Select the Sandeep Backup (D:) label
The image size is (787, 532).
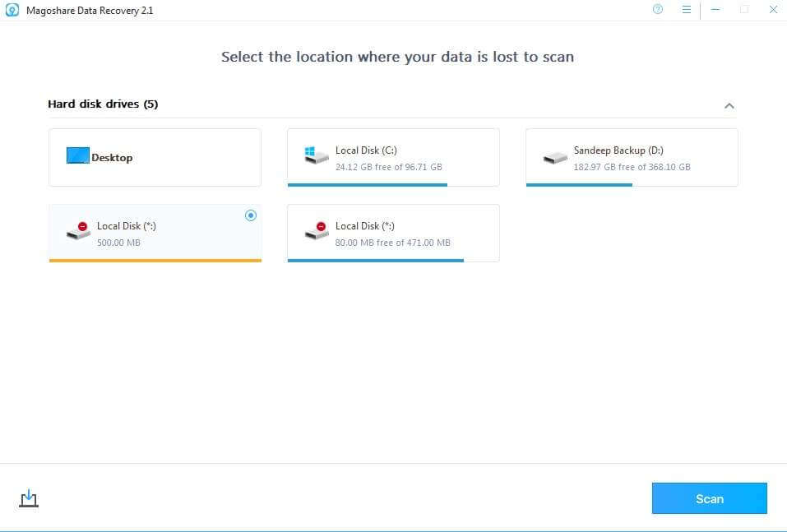coord(618,150)
